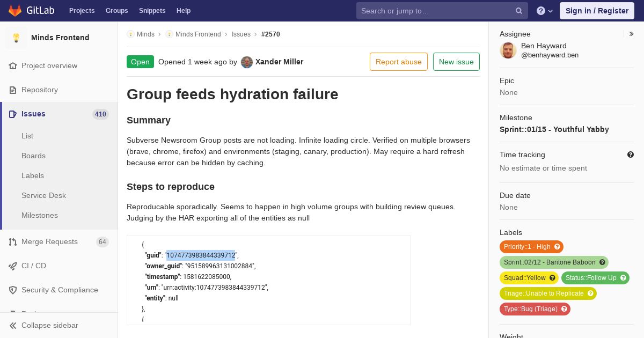Viewport: 644px width, 338px height.
Task: Click the Minds Frontend lightbulb avatar
Action: pos(16,38)
